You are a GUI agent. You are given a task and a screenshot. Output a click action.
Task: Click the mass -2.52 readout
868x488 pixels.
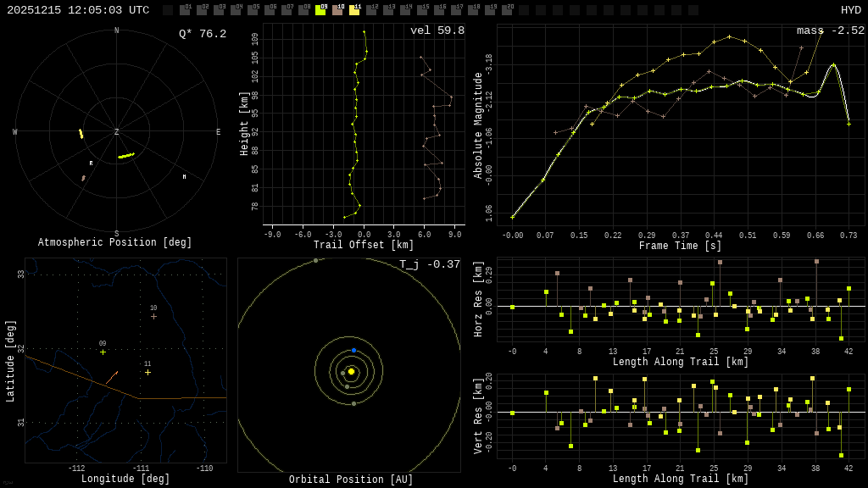(830, 30)
